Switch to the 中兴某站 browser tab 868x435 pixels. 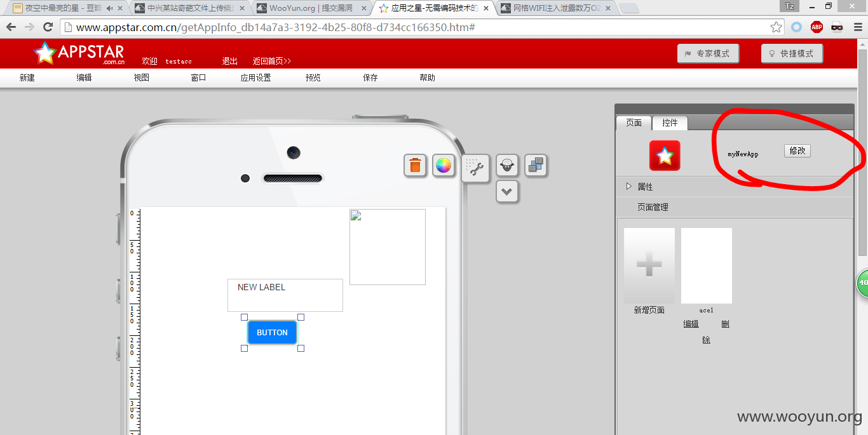pos(189,8)
